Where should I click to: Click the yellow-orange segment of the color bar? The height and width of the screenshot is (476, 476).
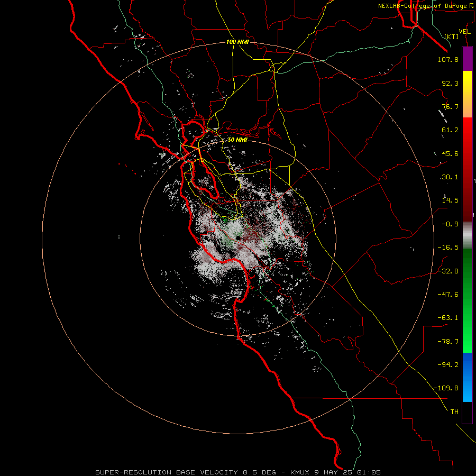point(467,94)
